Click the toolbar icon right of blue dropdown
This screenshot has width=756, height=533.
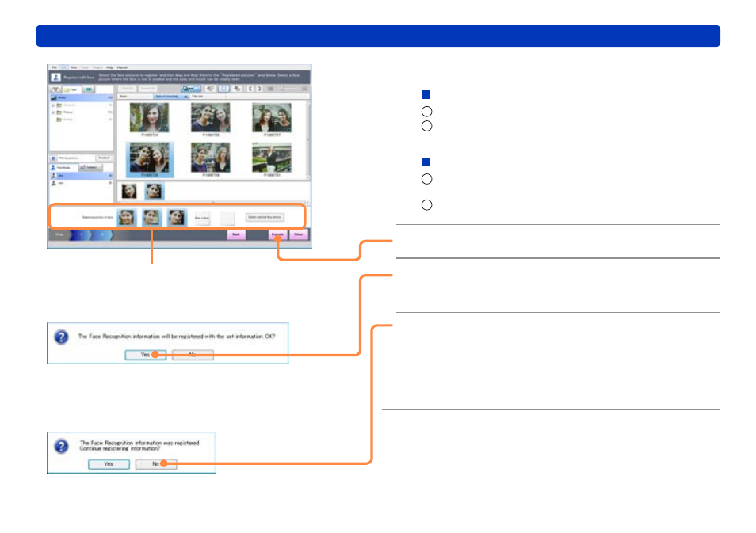[210, 89]
